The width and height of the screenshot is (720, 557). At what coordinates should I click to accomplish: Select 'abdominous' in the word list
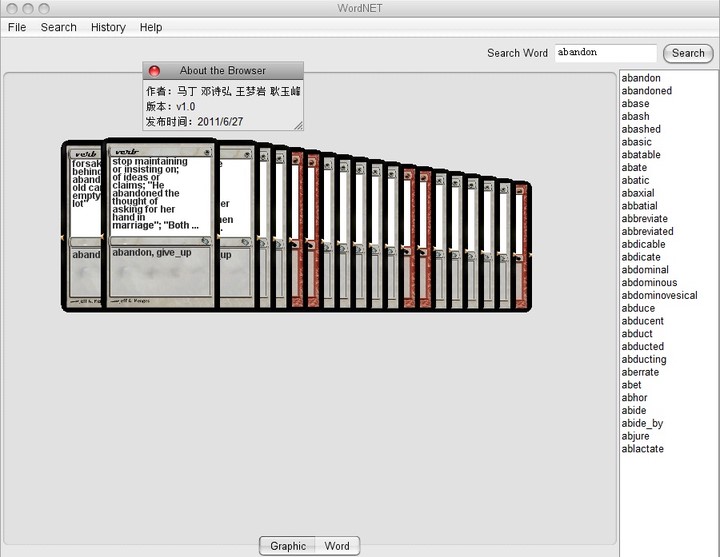[649, 283]
